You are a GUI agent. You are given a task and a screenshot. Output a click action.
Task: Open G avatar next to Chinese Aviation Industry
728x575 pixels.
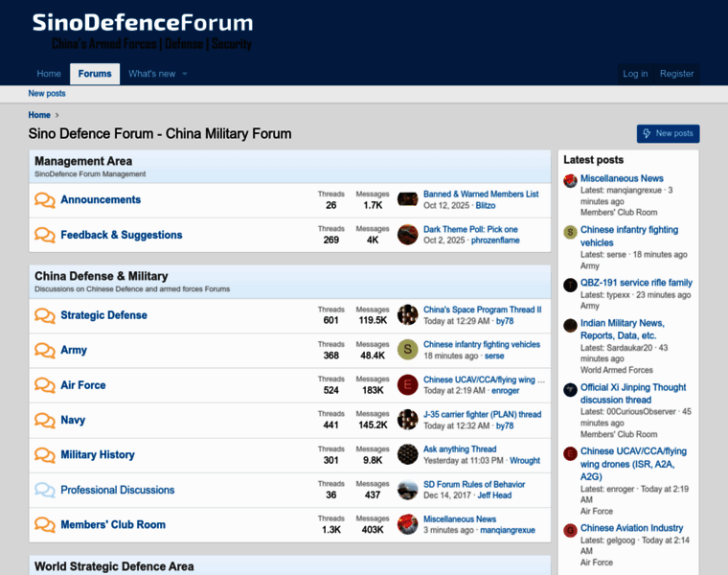click(570, 530)
